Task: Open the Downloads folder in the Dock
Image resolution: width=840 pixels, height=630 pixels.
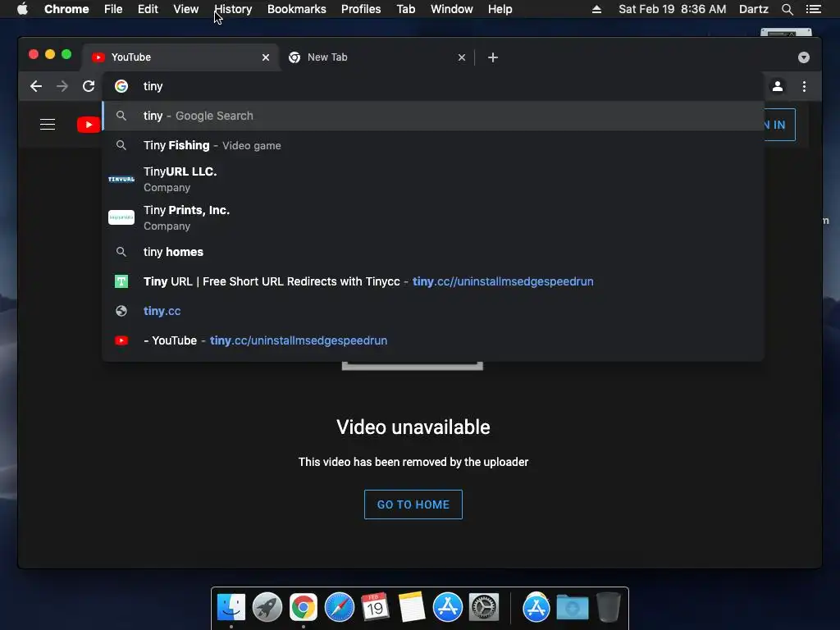Action: (x=572, y=608)
